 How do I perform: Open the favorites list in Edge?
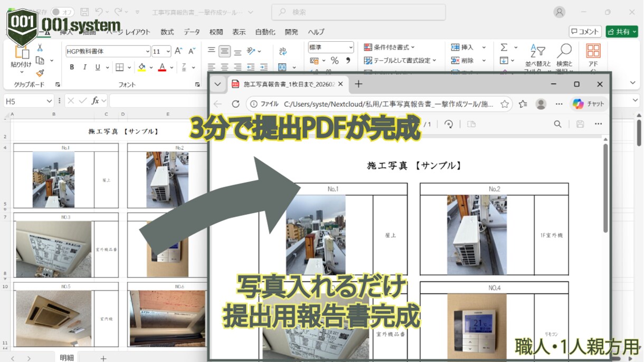523,104
